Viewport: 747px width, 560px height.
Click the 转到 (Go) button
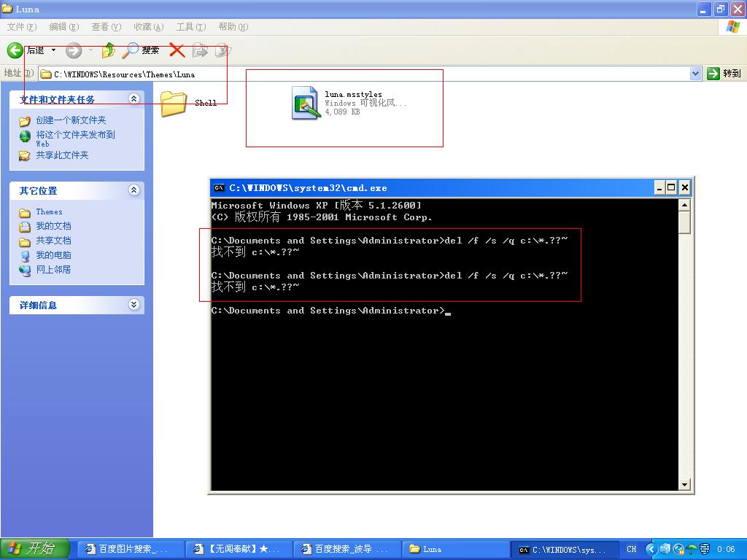[724, 74]
